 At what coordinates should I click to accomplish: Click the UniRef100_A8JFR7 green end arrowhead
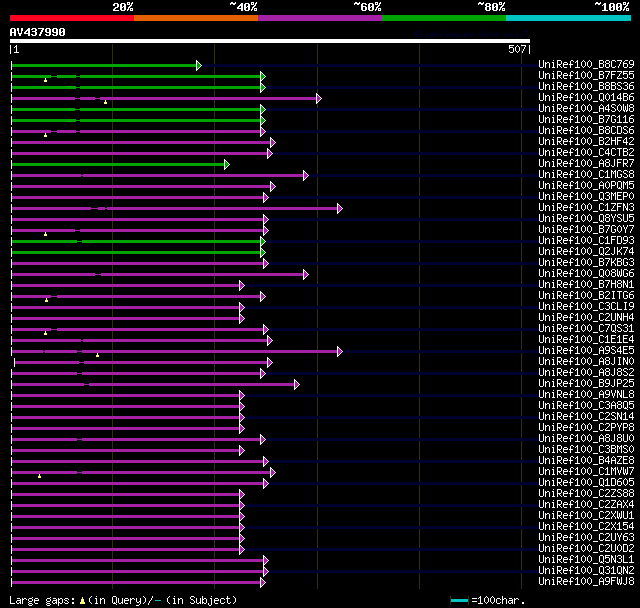coord(227,164)
